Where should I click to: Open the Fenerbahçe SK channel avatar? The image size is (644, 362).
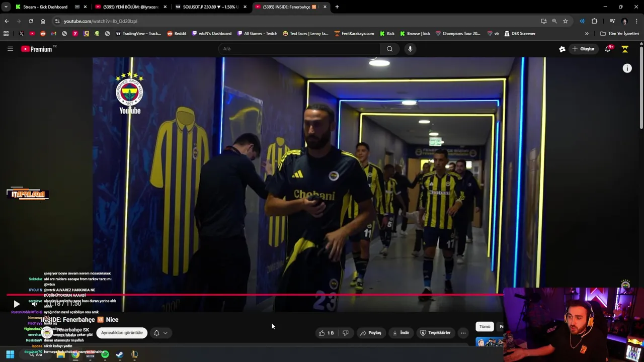click(47, 332)
